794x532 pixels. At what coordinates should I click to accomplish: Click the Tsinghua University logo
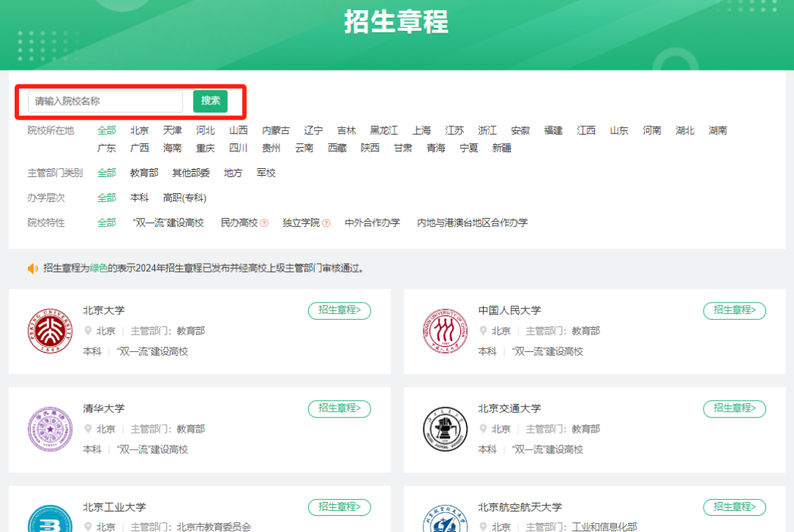50,429
